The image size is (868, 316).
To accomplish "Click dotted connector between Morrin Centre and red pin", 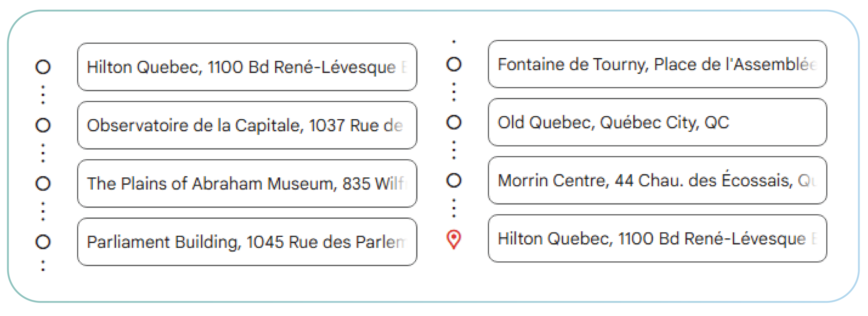I will point(454,209).
